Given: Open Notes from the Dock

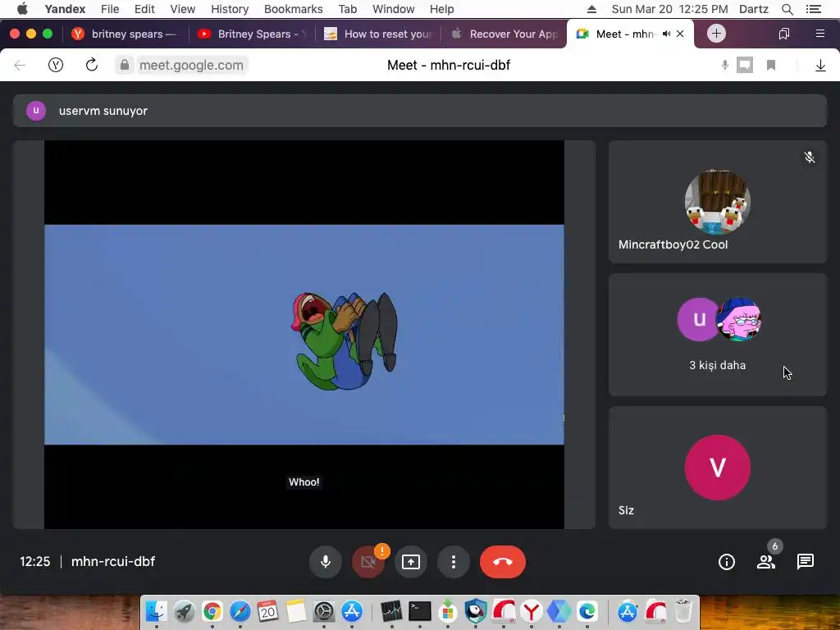Looking at the screenshot, I should [295, 610].
